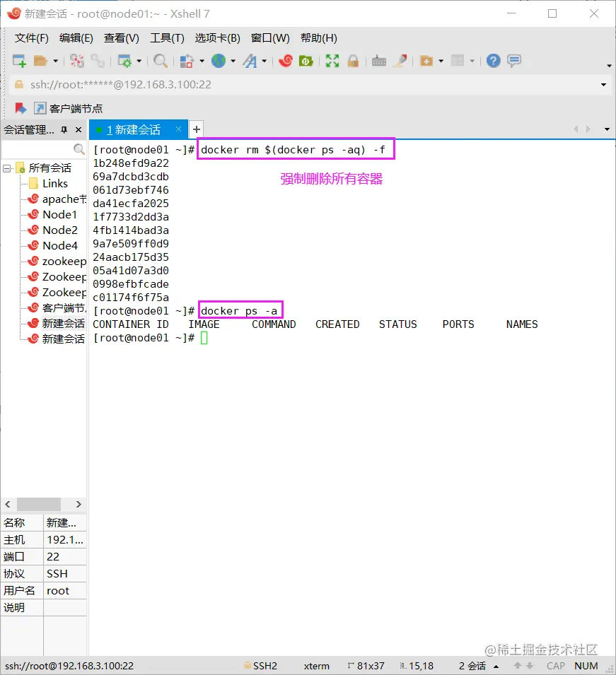Expand the folder-plus dropdown arrow

[x=441, y=61]
